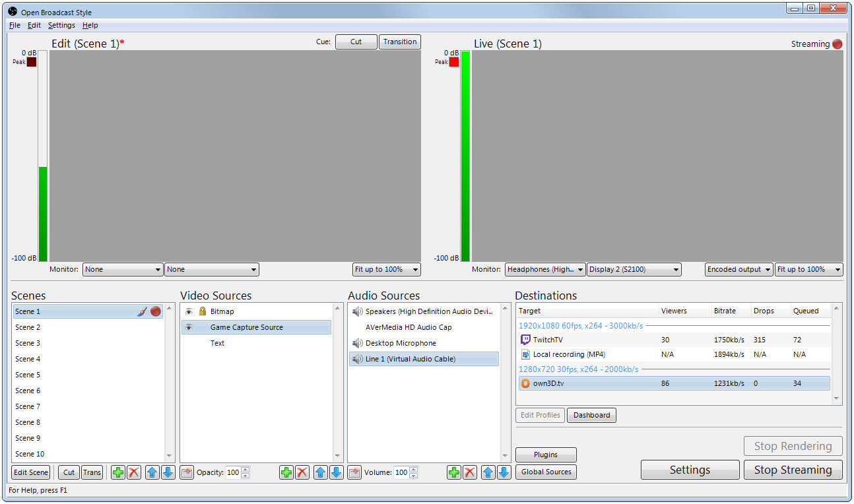Click the Opacity value field
The height and width of the screenshot is (504, 854).
click(x=233, y=472)
